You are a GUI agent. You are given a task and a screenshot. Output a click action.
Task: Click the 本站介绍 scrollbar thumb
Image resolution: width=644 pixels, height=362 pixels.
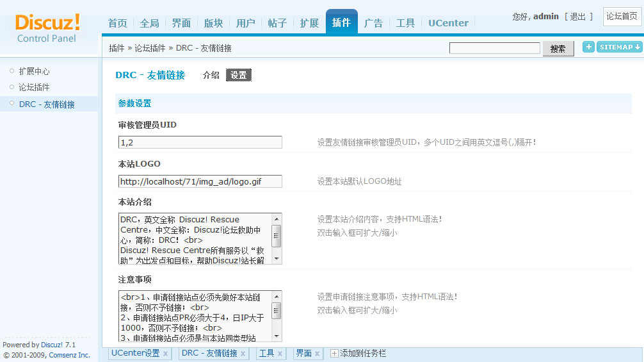click(x=277, y=236)
